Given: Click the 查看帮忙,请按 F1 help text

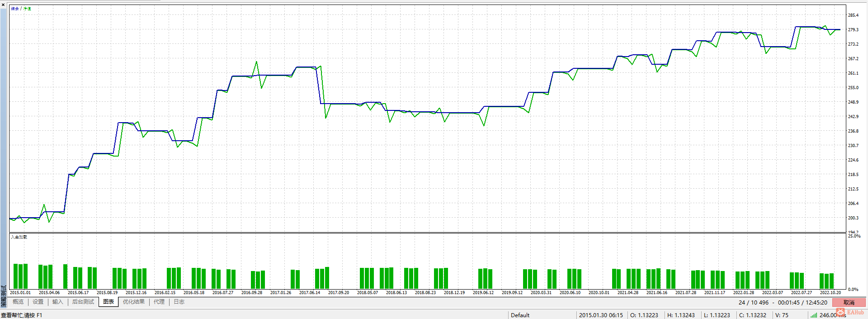Looking at the screenshot, I should coord(21,315).
